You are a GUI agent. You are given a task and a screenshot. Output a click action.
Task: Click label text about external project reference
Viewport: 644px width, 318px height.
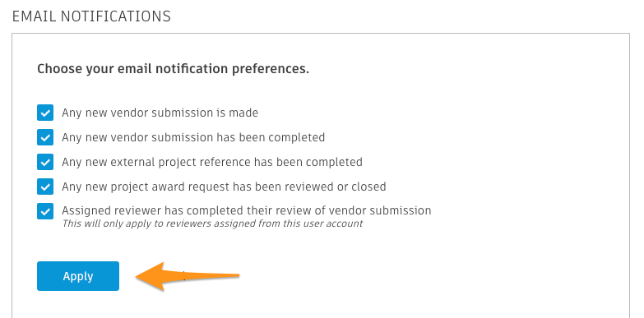coord(212,162)
